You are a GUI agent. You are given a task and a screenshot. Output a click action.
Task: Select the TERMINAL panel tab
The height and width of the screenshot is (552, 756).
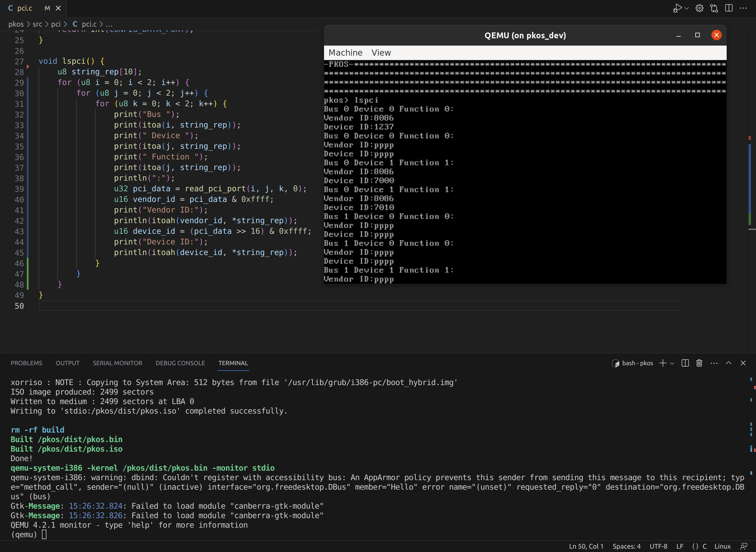(233, 363)
